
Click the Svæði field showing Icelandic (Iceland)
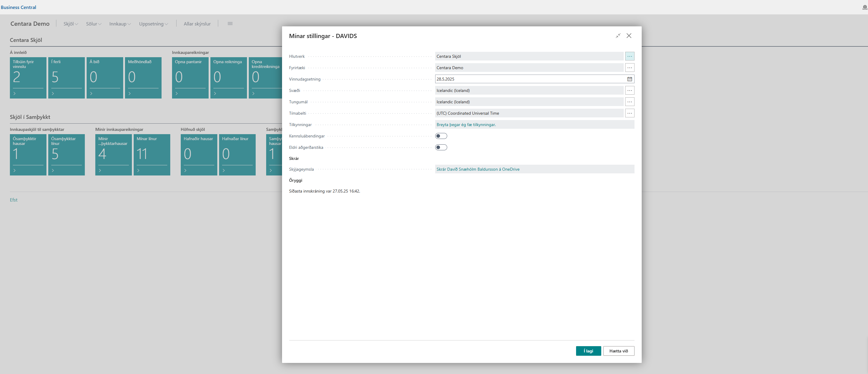pyautogui.click(x=529, y=90)
